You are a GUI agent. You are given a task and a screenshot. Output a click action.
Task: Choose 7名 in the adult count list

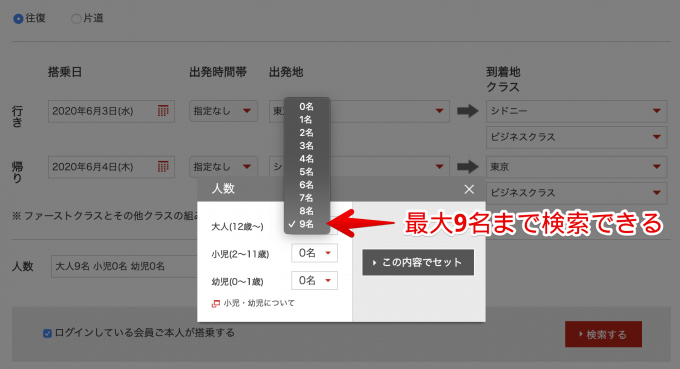click(x=307, y=198)
